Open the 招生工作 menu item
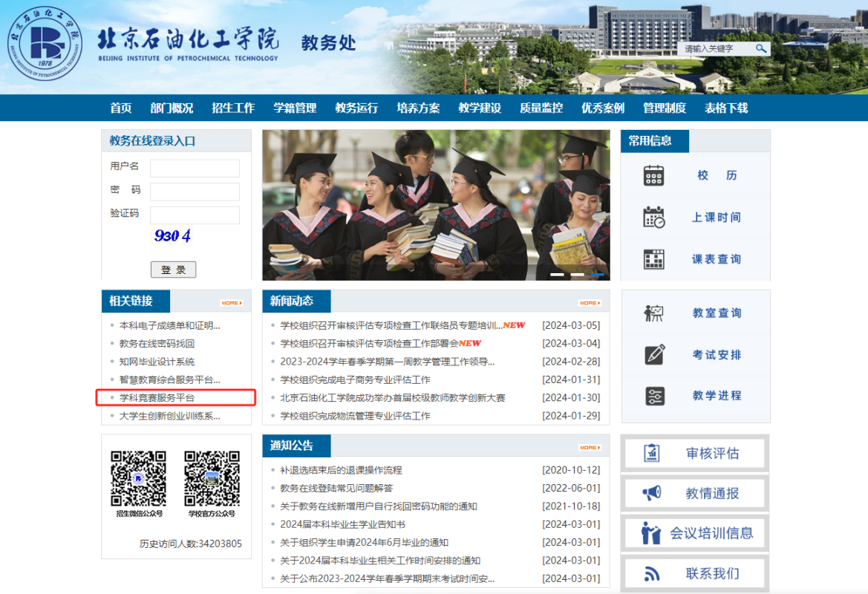Screen dimensions: 868x594 (x=233, y=108)
